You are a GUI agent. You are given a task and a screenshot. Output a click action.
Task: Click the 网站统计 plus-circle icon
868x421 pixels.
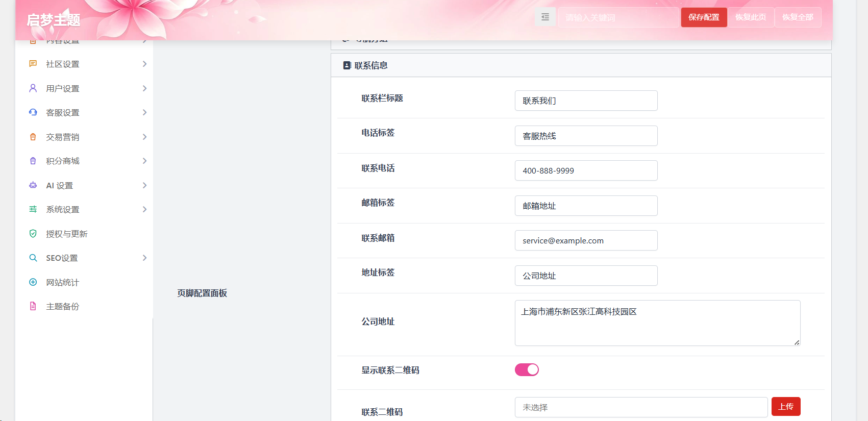[33, 282]
